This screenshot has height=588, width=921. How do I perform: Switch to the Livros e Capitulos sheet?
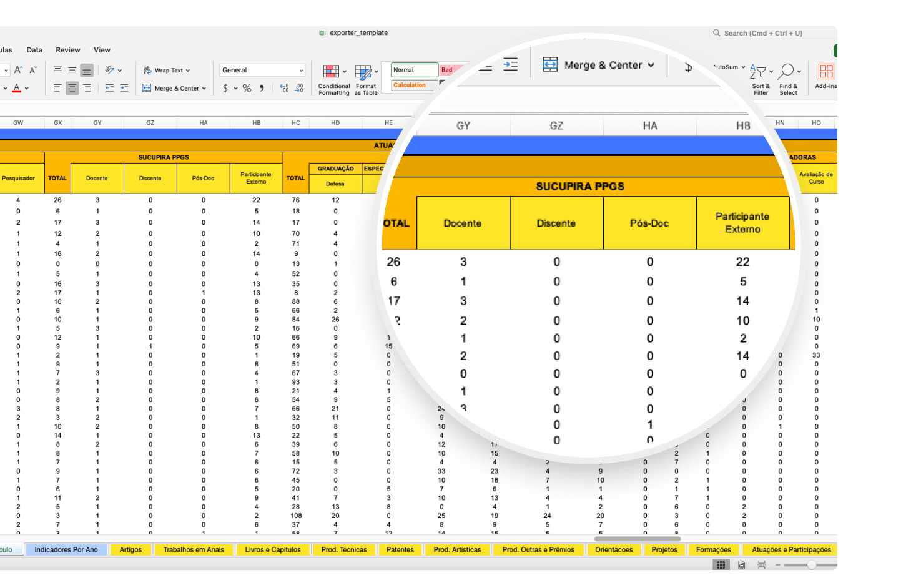[x=273, y=550]
